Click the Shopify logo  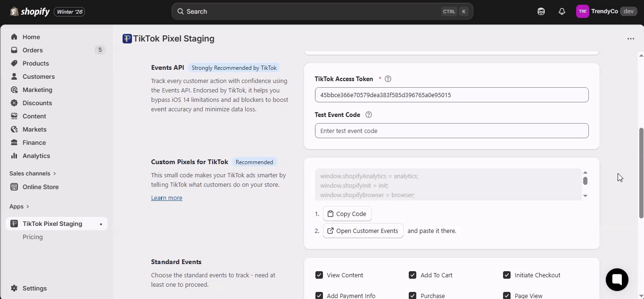[30, 11]
